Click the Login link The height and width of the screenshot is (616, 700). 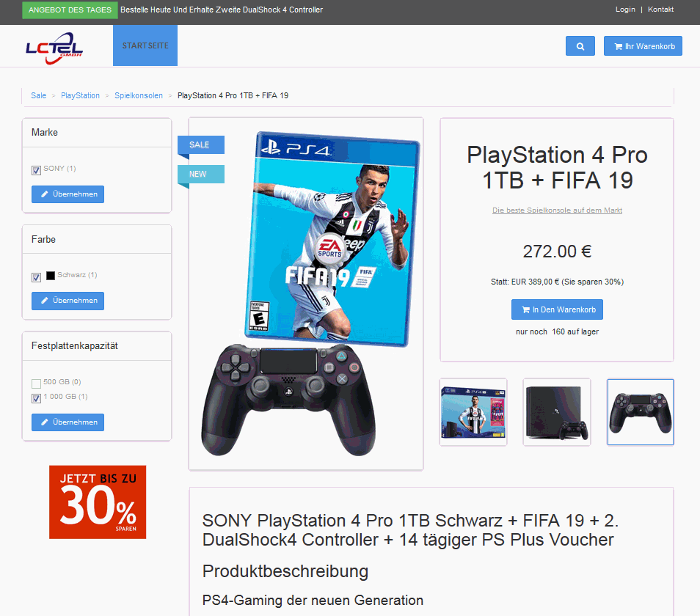coord(625,10)
